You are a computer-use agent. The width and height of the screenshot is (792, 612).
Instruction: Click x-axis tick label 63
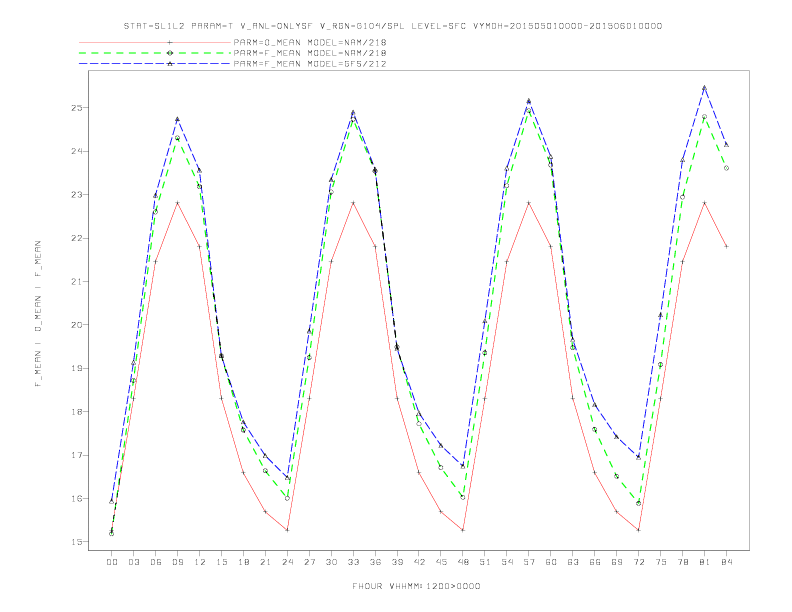coord(573,562)
